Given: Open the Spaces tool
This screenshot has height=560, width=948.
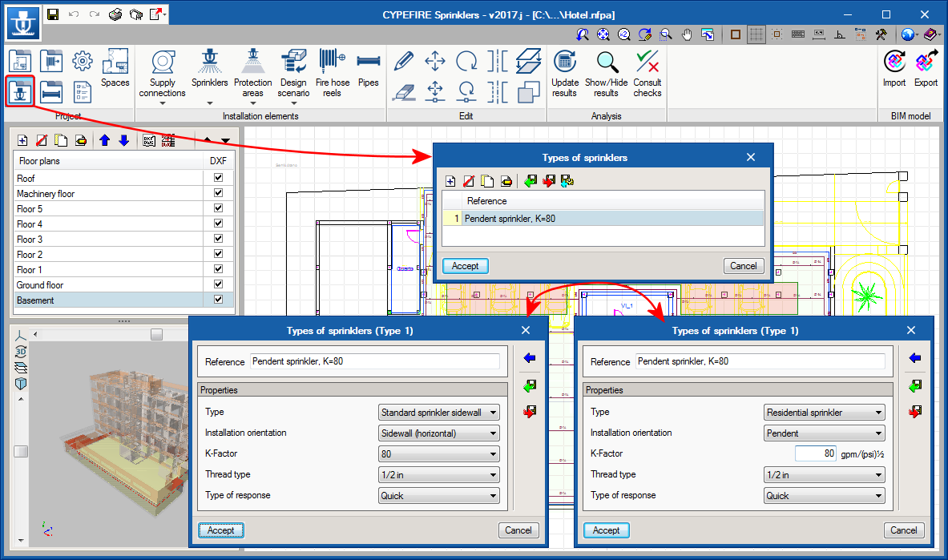Looking at the screenshot, I should [x=115, y=69].
